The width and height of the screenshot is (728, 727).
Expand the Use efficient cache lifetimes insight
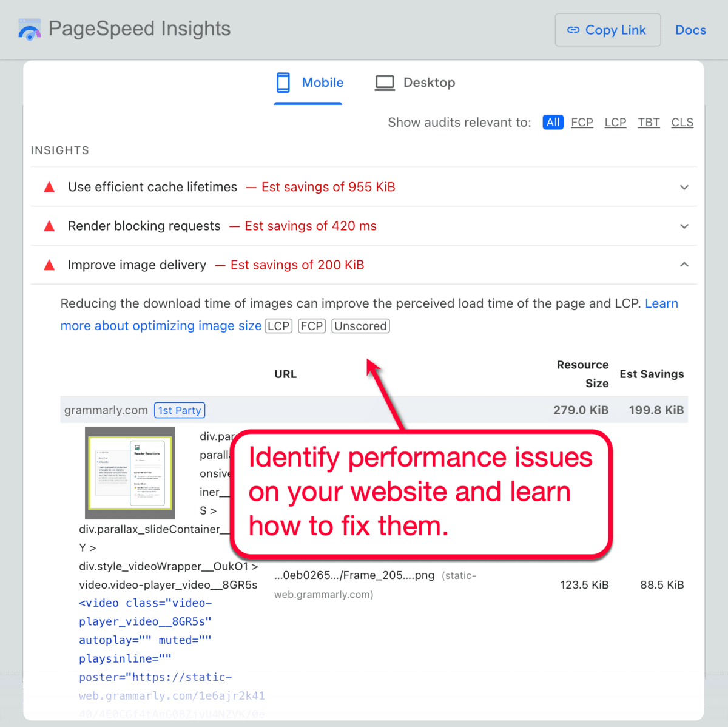(x=684, y=187)
